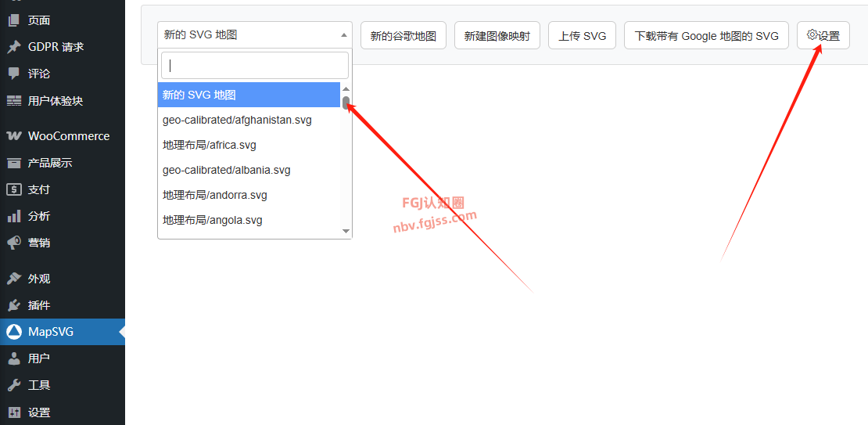This screenshot has height=425, width=868.
Task: Click the 工具 wrench icon
Action: [14, 385]
